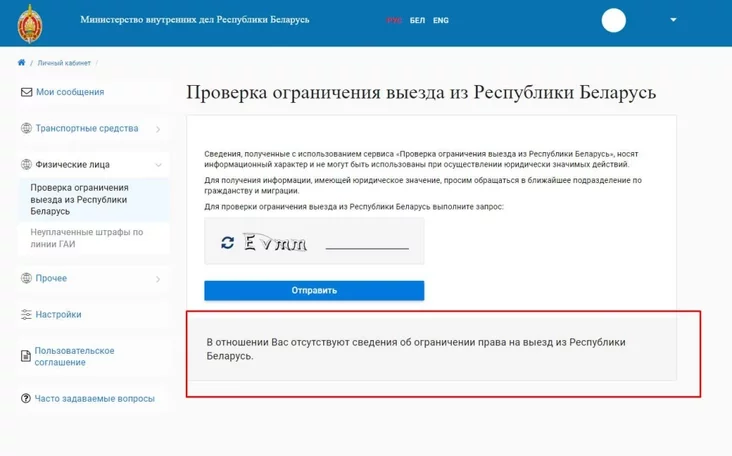Switch language to БЕЛ

[417, 20]
